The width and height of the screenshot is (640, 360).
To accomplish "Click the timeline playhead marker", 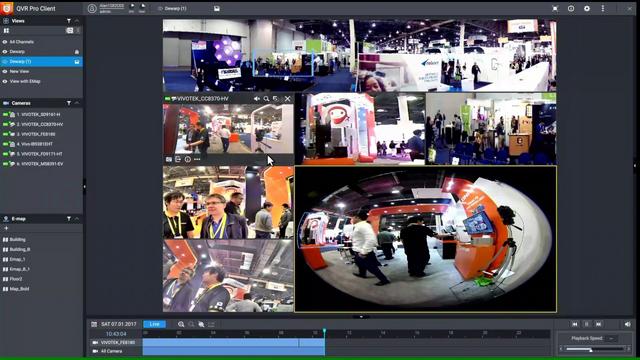I will pos(324,331).
